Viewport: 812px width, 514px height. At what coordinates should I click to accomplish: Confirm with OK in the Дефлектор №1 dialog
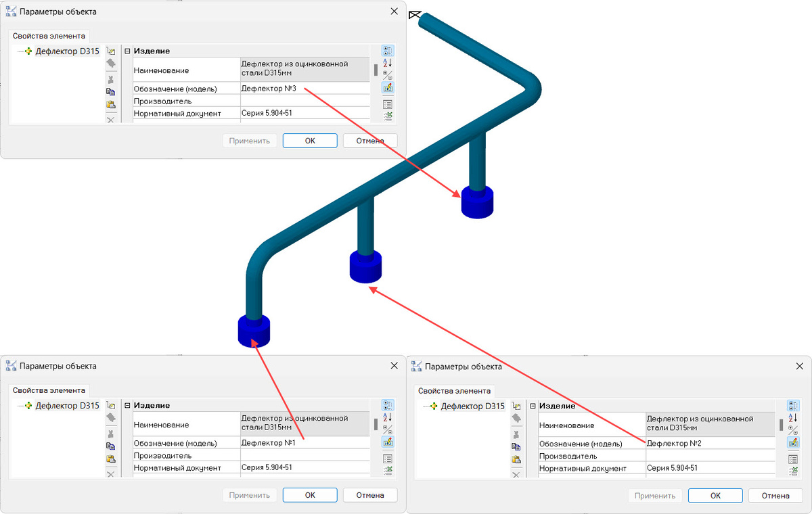[x=310, y=495]
